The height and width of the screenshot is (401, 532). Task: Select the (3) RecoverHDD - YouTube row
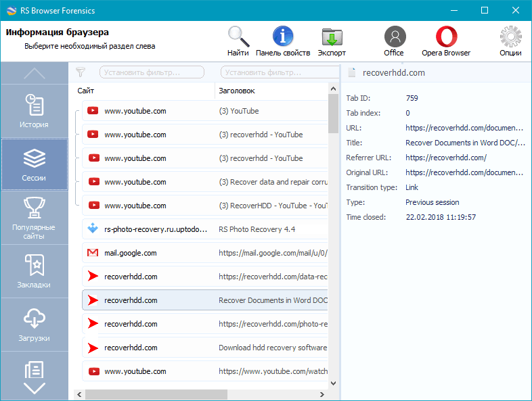(205, 206)
